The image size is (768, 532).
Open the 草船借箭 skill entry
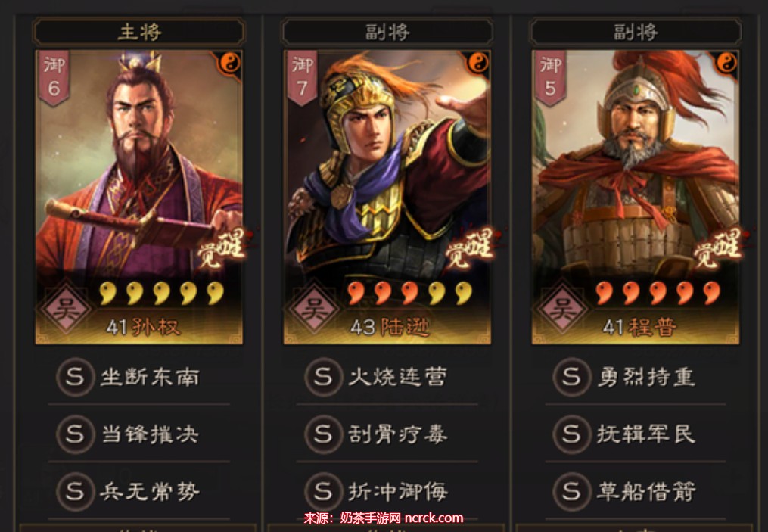tap(636, 491)
